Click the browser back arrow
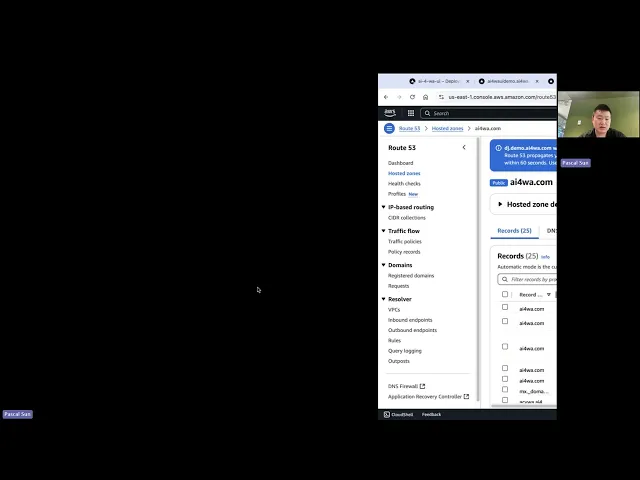This screenshot has height=480, width=640. point(386,97)
